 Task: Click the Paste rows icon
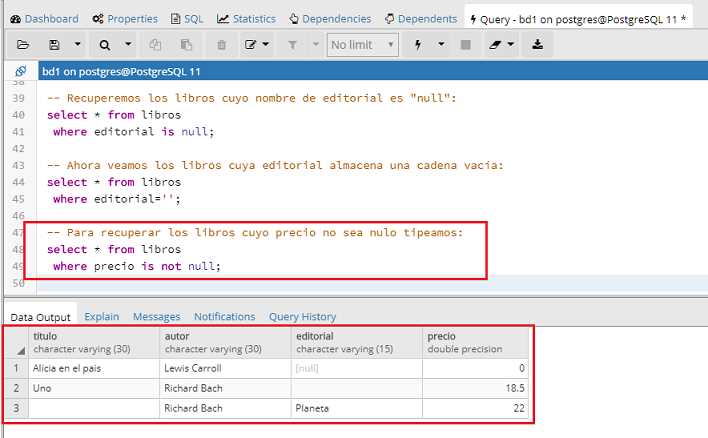(x=186, y=45)
